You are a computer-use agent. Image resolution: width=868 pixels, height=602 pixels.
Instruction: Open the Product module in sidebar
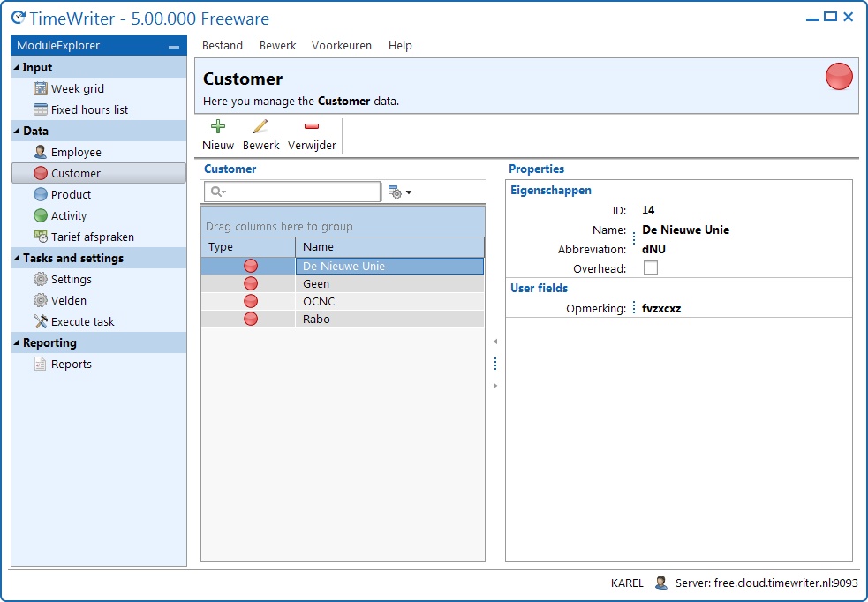pos(71,194)
